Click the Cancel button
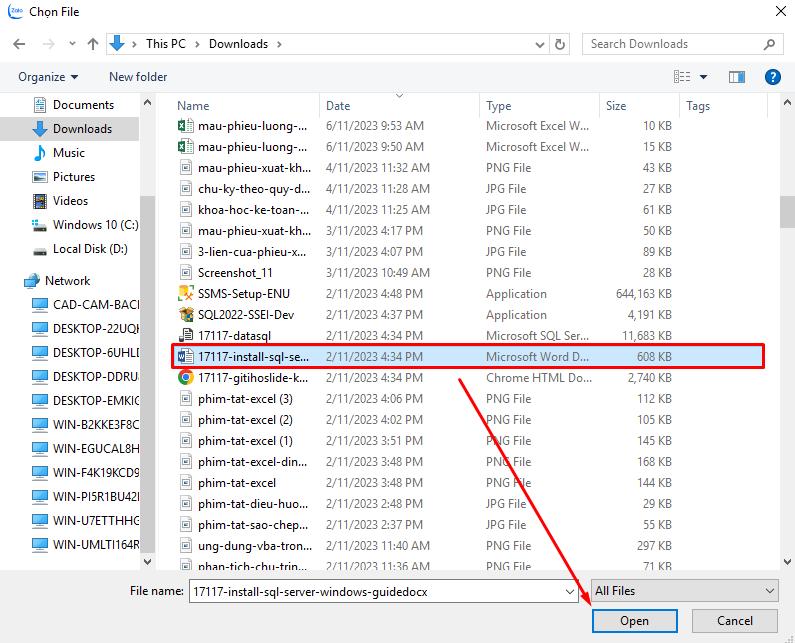The width and height of the screenshot is (795, 643). (734, 621)
